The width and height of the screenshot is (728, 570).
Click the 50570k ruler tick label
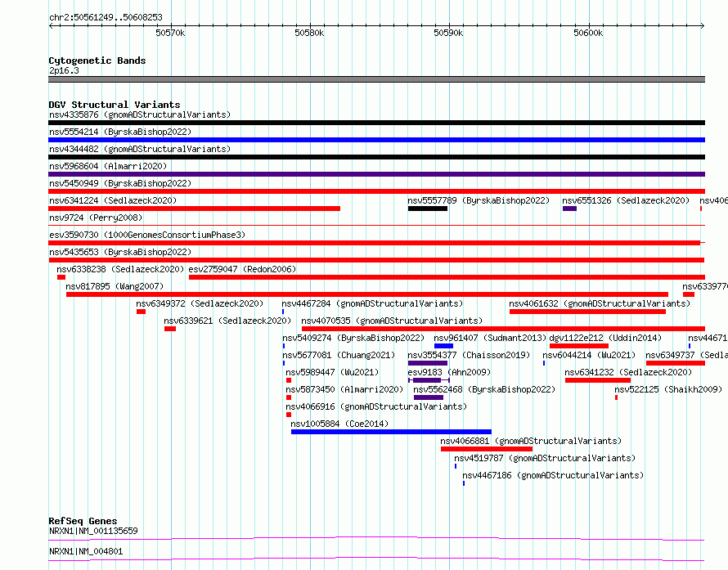170,33
